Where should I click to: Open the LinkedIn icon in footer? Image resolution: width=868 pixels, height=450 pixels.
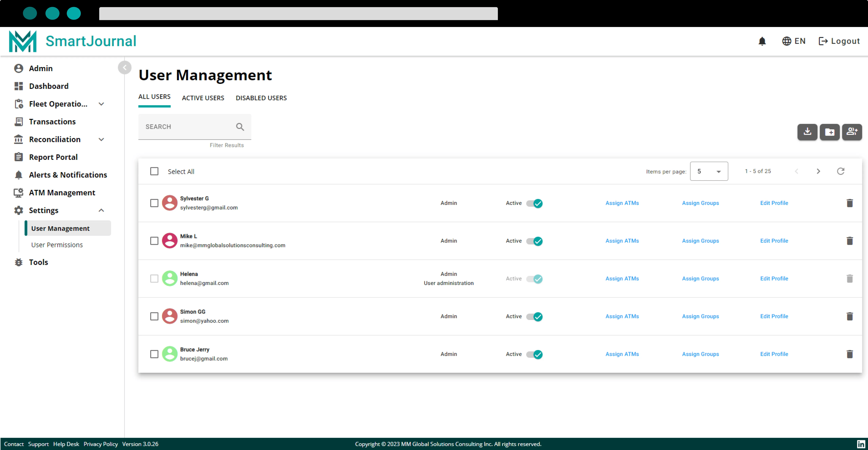(861, 444)
